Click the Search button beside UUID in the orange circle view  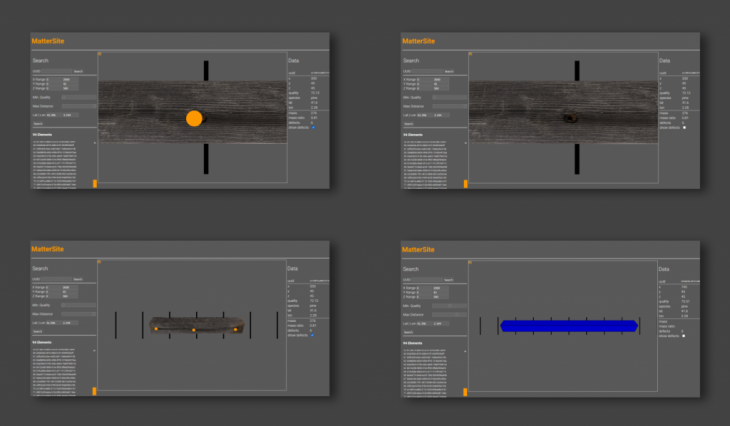click(x=79, y=71)
